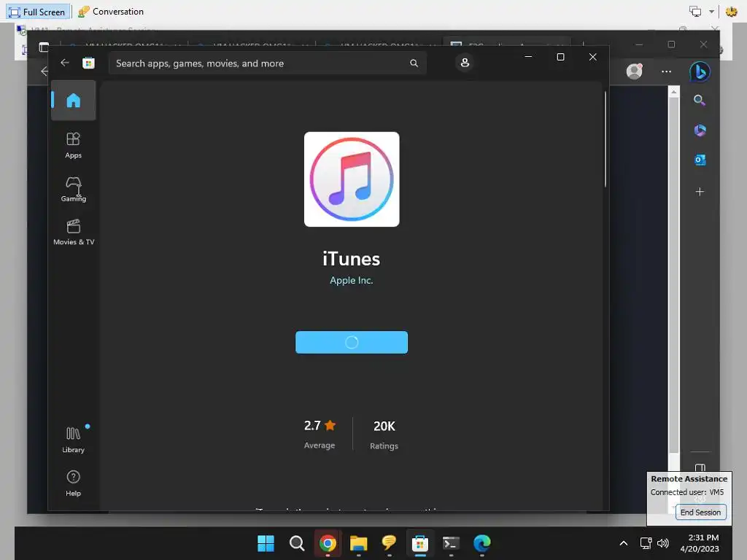This screenshot has height=560, width=747.
Task: Click the network icon in system tray
Action: 646,543
